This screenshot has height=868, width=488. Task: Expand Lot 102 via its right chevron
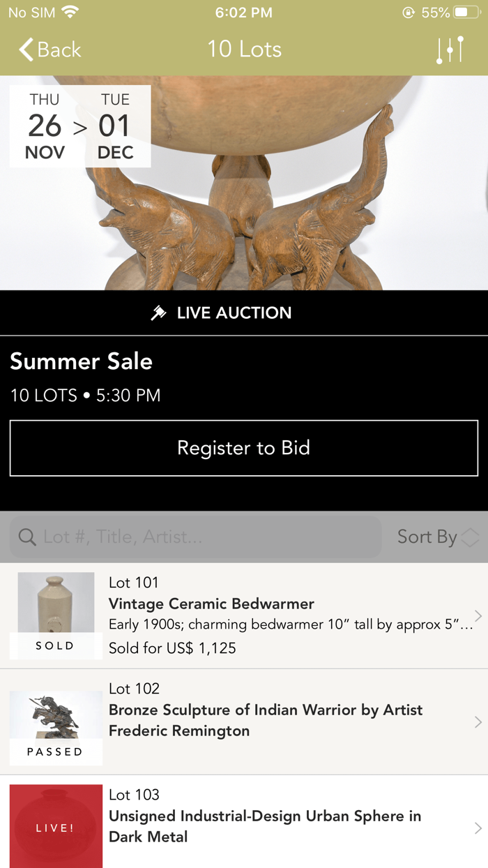(x=477, y=721)
